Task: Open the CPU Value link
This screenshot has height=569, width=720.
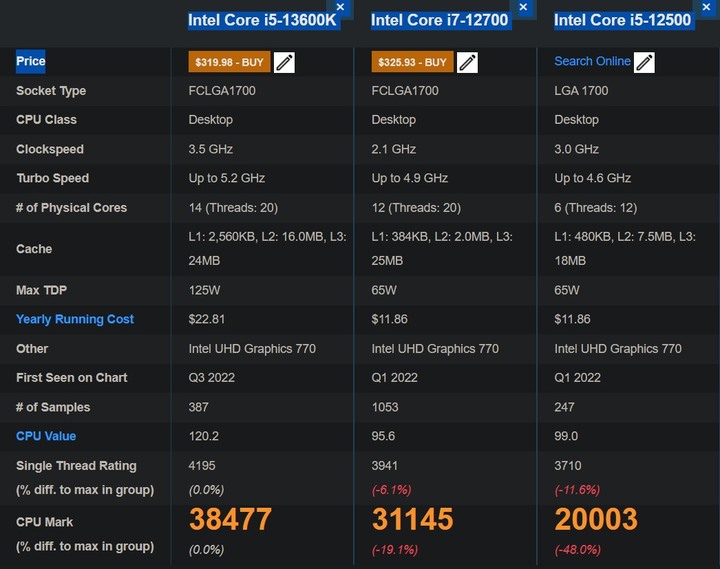Action: tap(46, 436)
